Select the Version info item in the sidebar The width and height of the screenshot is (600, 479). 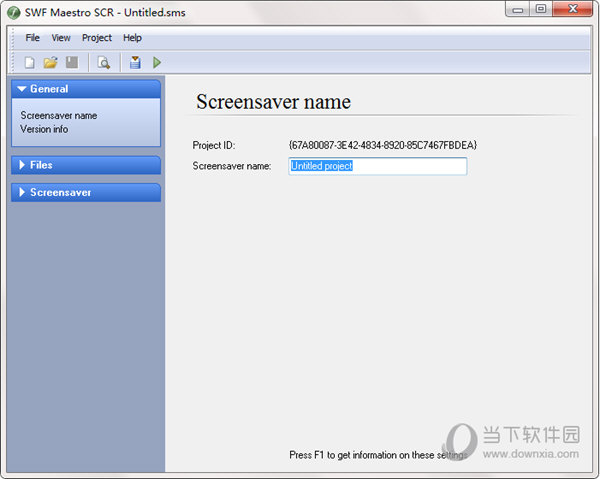click(44, 129)
